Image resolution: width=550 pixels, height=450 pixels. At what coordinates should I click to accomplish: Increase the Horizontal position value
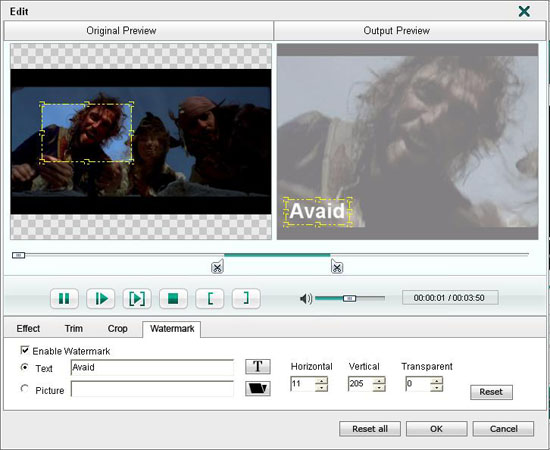point(321,381)
